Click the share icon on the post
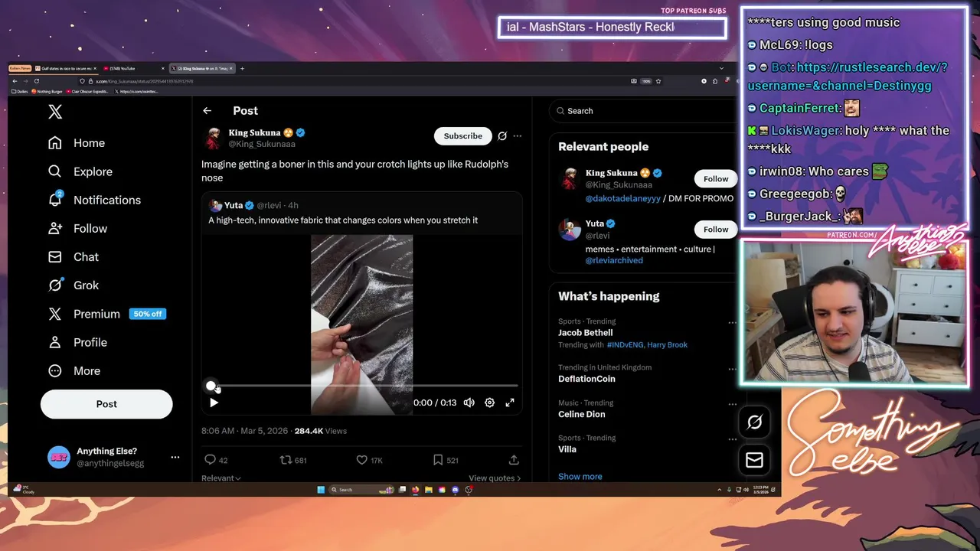Viewport: 980px width, 551px height. [x=514, y=460]
